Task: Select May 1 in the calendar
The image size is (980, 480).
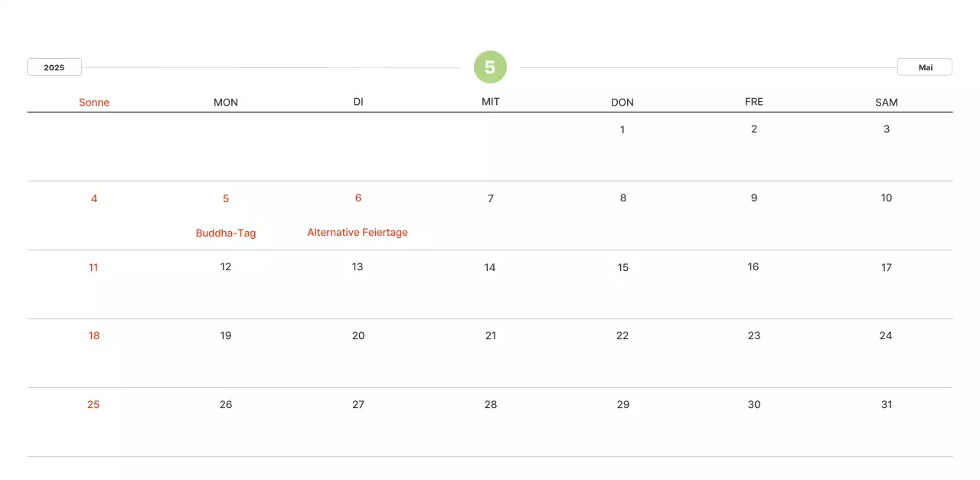Action: (622, 129)
